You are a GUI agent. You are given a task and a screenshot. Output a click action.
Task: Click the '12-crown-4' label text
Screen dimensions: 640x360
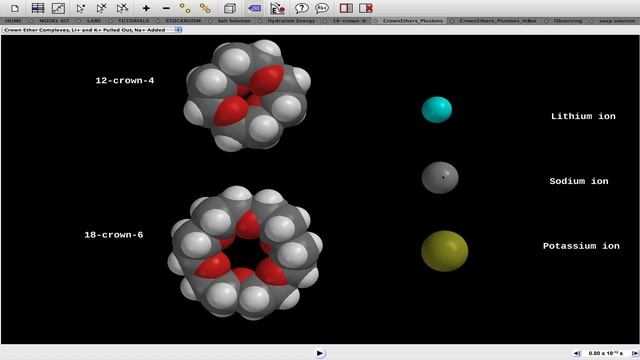click(125, 80)
